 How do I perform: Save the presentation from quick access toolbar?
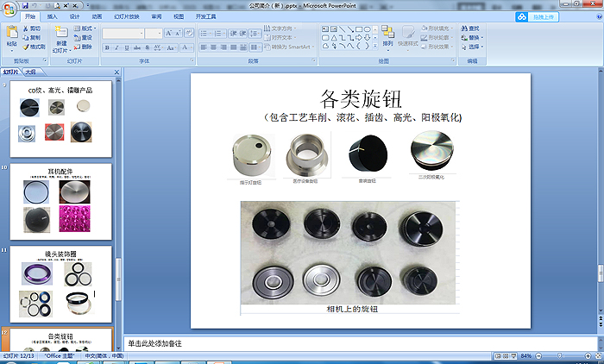[28, 4]
